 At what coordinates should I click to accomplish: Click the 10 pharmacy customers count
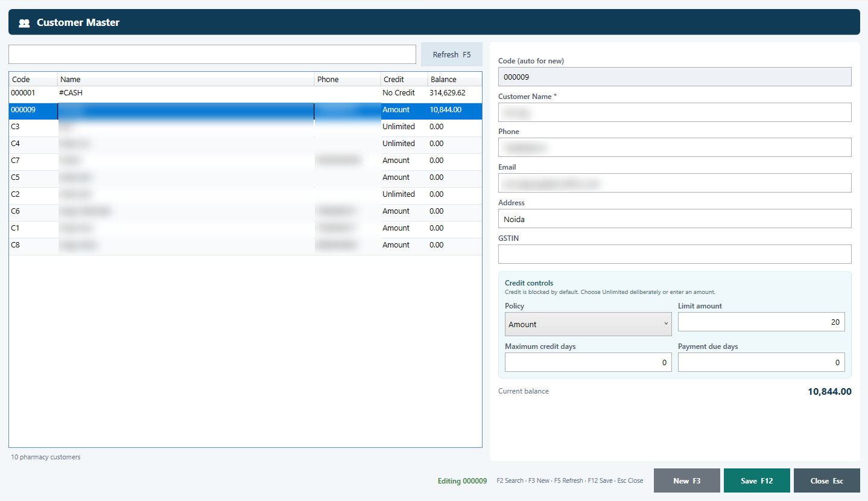point(46,457)
